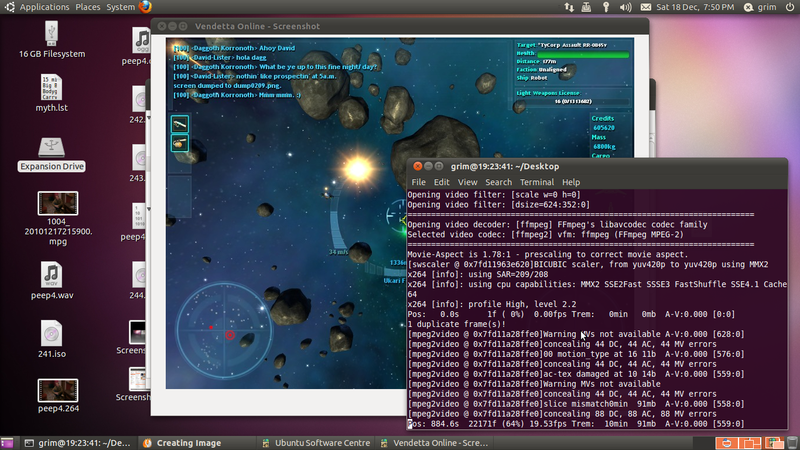Switch to Vendetta Online taskbar button
This screenshot has height=450, width=800.
(435, 443)
